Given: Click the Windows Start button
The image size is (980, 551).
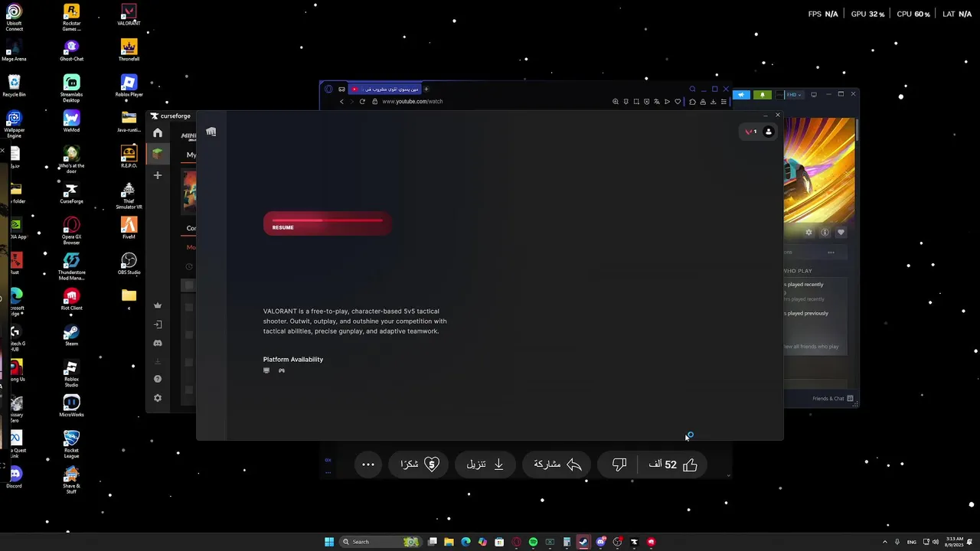Looking at the screenshot, I should pos(329,542).
